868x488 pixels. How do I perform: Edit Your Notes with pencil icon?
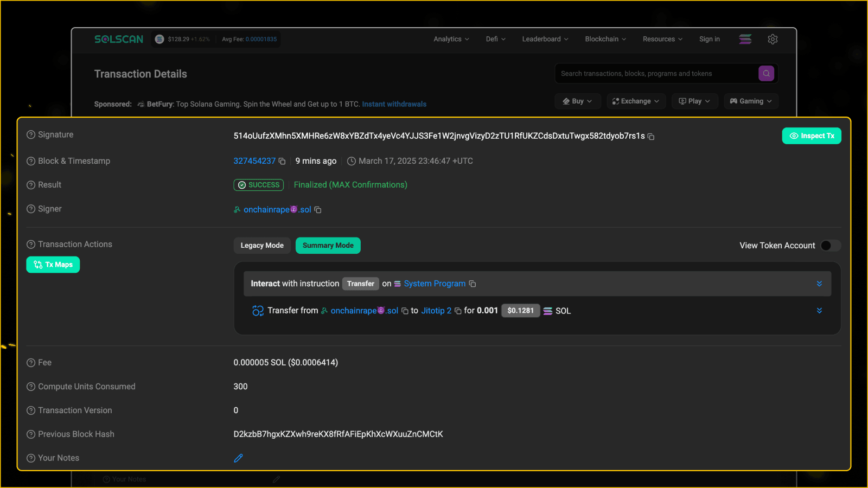(238, 458)
